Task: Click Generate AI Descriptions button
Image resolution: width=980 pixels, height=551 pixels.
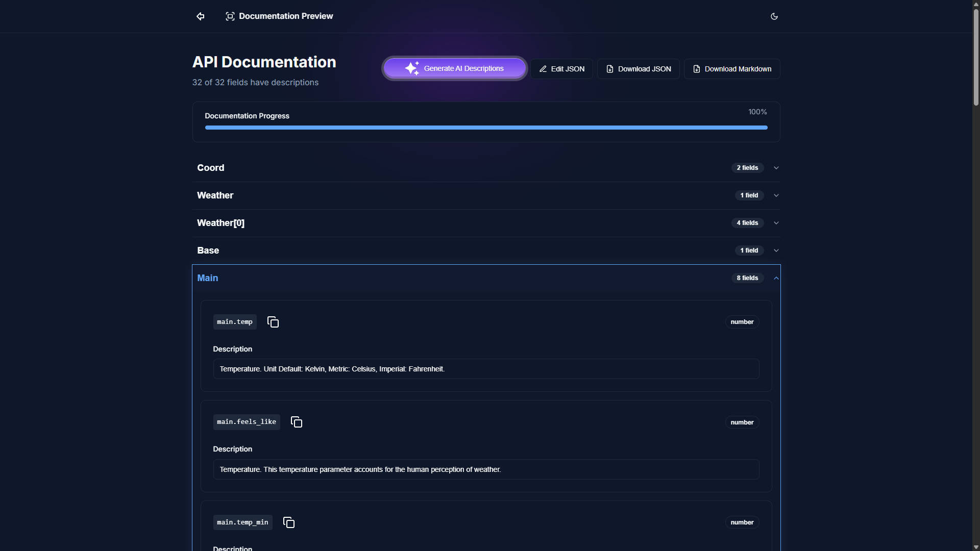Action: pyautogui.click(x=454, y=68)
